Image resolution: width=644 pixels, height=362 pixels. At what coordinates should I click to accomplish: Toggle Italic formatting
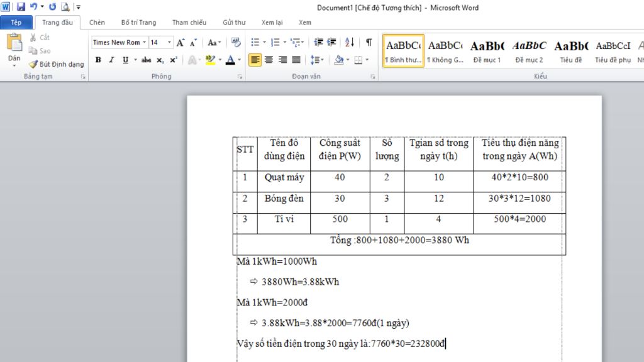click(x=111, y=60)
